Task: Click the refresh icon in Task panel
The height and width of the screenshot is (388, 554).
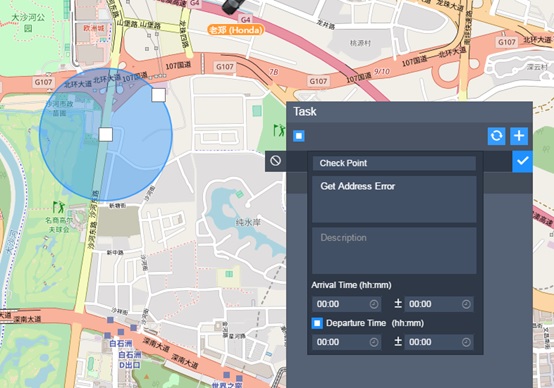Action: click(496, 136)
